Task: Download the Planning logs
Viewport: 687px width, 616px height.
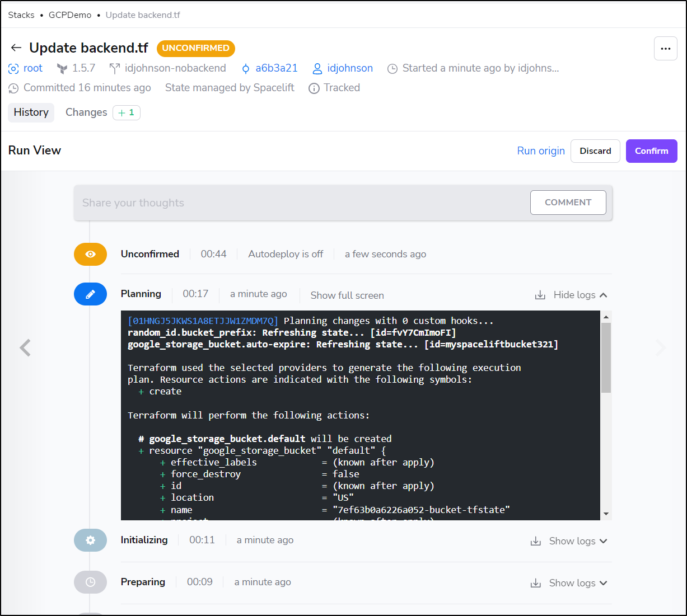Action: pyautogui.click(x=540, y=295)
